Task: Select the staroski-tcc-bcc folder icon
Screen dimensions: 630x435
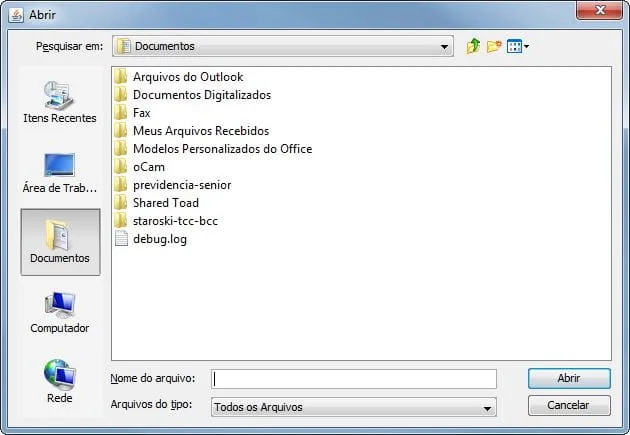Action: pyautogui.click(x=121, y=221)
